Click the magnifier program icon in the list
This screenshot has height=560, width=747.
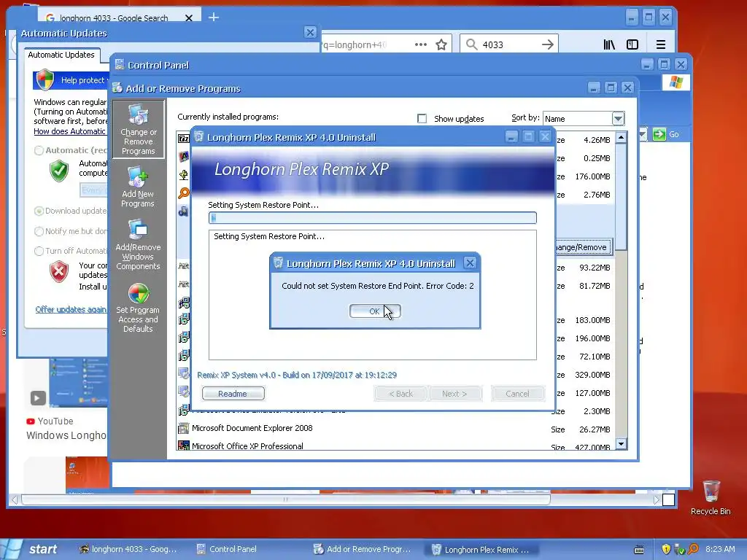pyautogui.click(x=183, y=193)
